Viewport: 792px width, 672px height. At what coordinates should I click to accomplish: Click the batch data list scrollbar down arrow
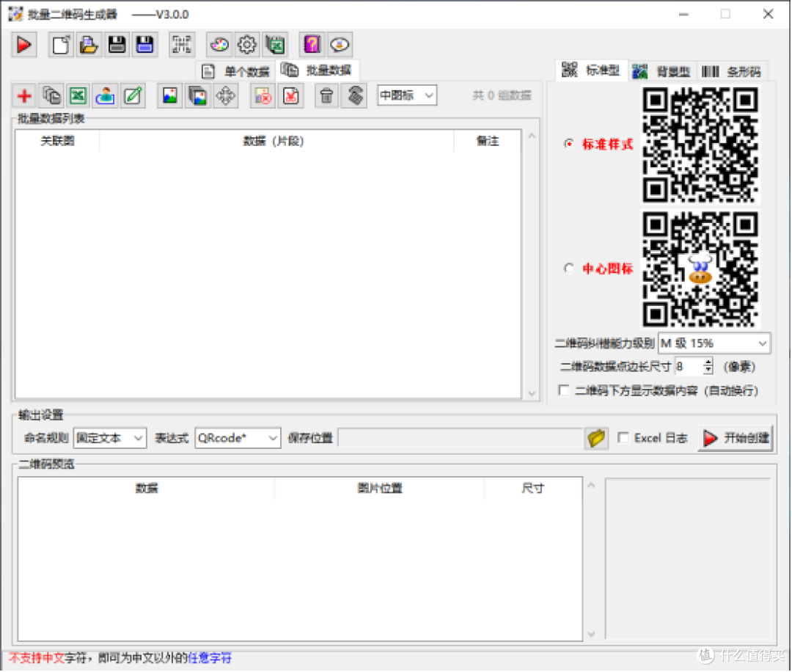[532, 393]
